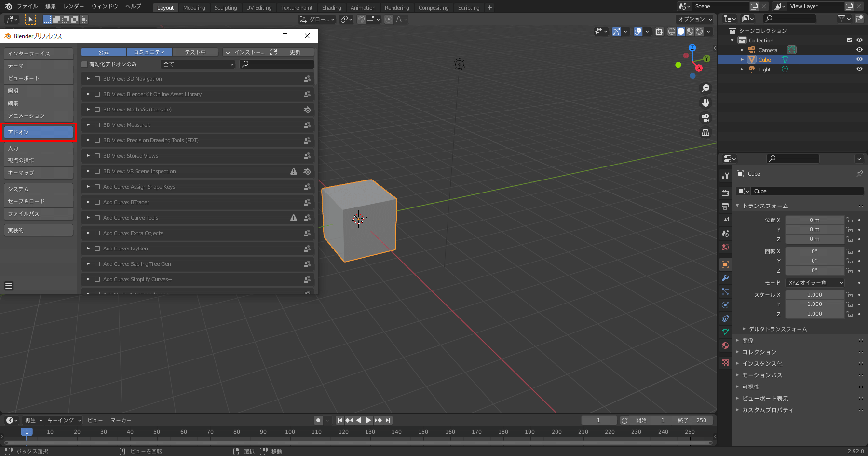Enable Add Curve: Extra Objects addon checkbox
The image size is (868, 456).
point(97,233)
